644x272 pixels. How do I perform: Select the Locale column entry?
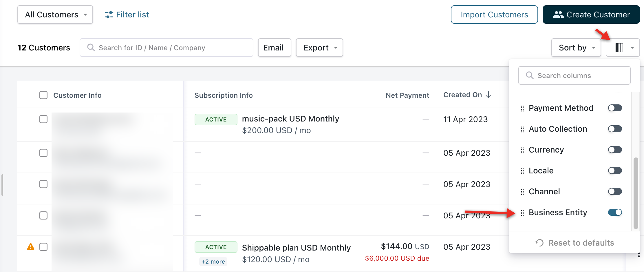[541, 171]
